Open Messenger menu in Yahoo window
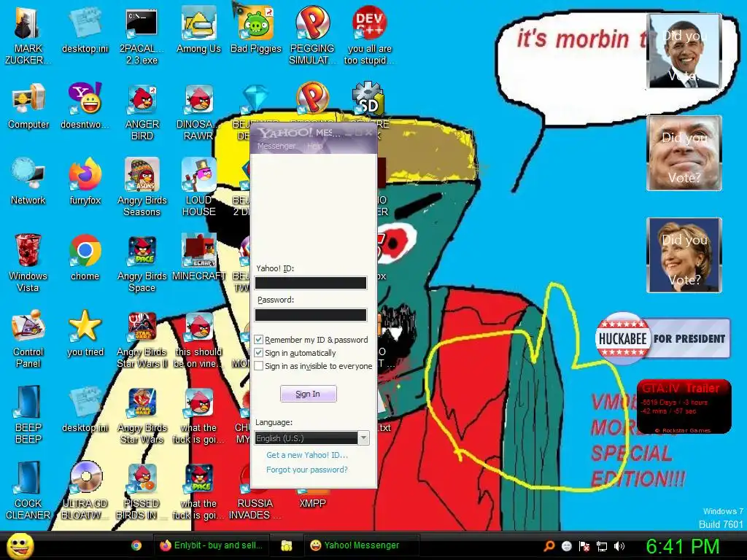This screenshot has height=560, width=747. point(276,146)
